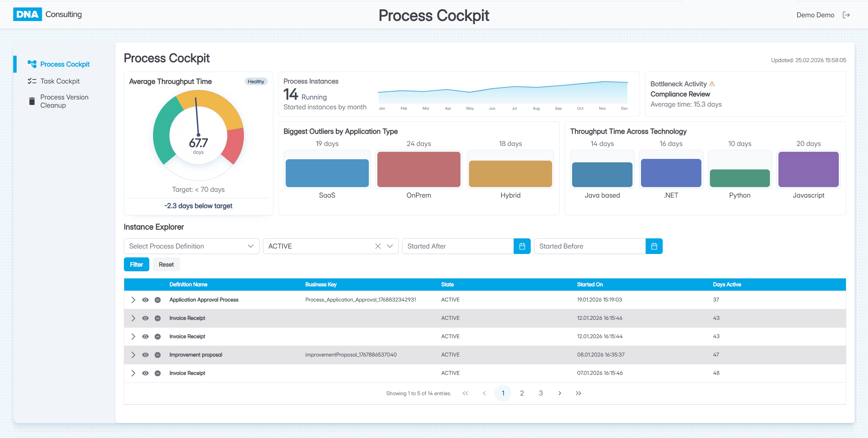
Task: Click the minus icon on Improvement proposal row
Action: click(x=157, y=355)
